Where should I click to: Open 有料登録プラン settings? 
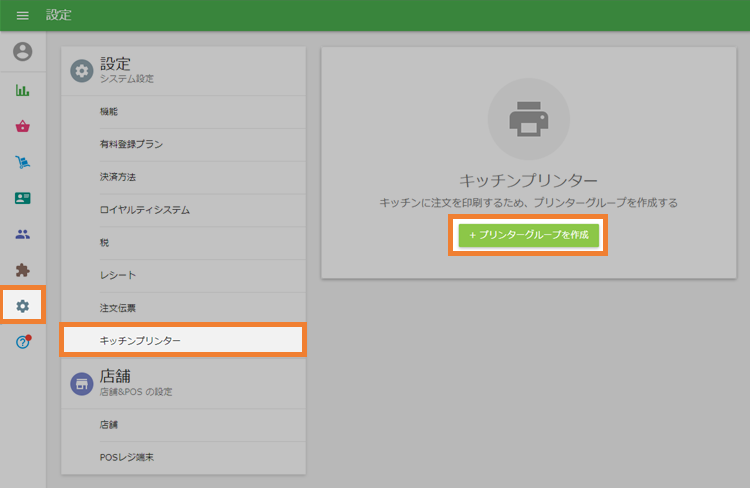(131, 145)
